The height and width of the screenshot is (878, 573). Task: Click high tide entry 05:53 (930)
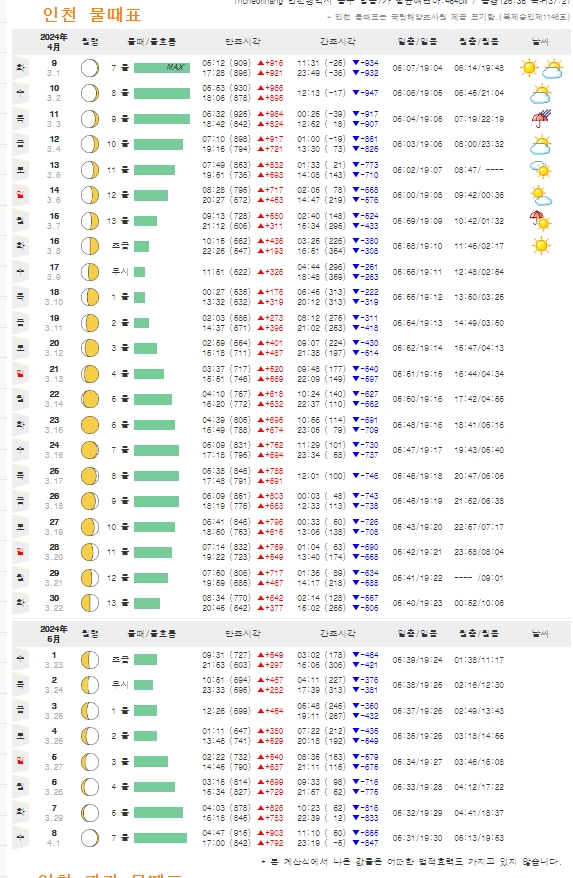226,88
